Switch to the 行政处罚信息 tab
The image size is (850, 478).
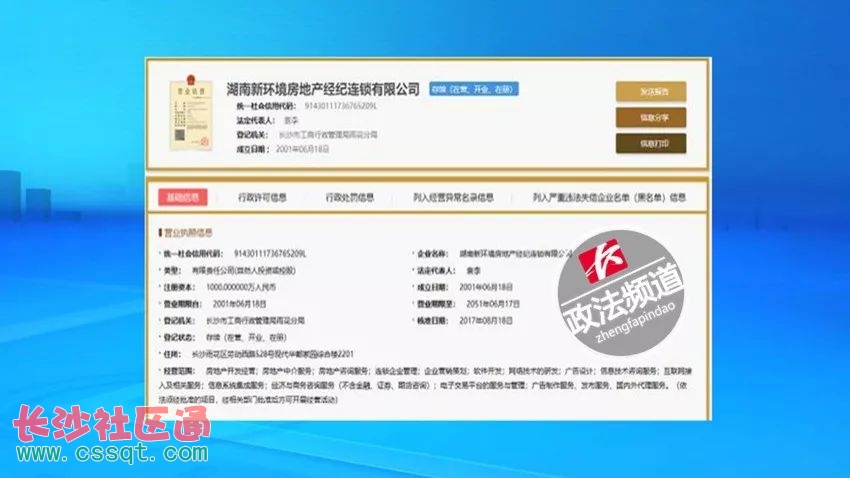350,197
